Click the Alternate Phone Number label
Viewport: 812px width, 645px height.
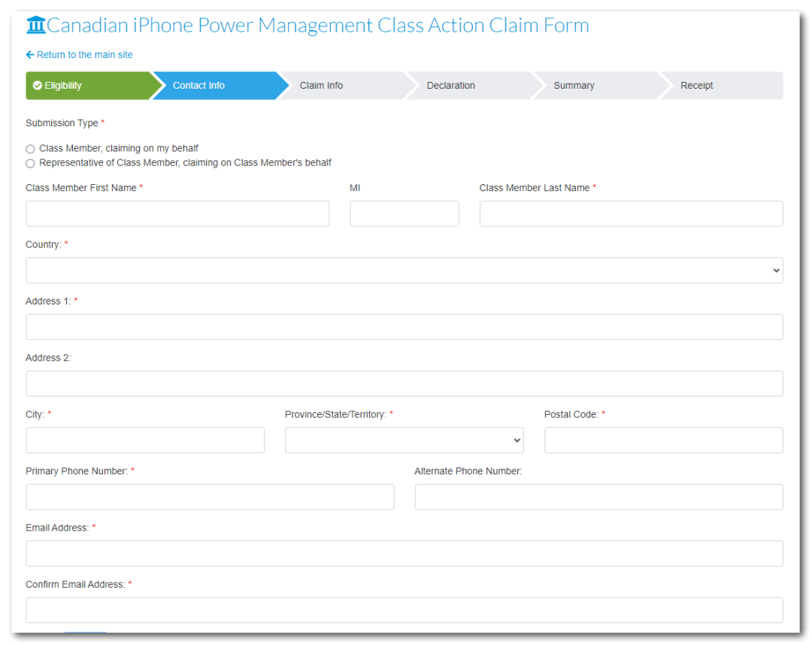pos(468,471)
